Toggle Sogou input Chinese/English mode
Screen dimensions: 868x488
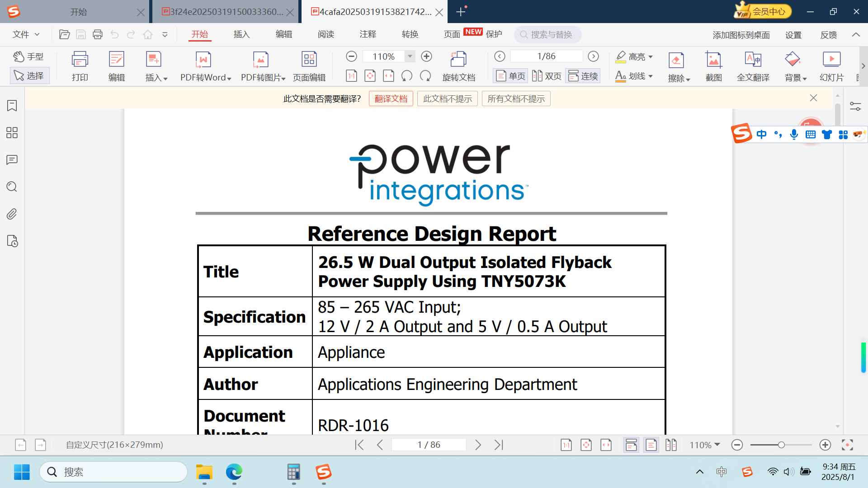(x=761, y=134)
